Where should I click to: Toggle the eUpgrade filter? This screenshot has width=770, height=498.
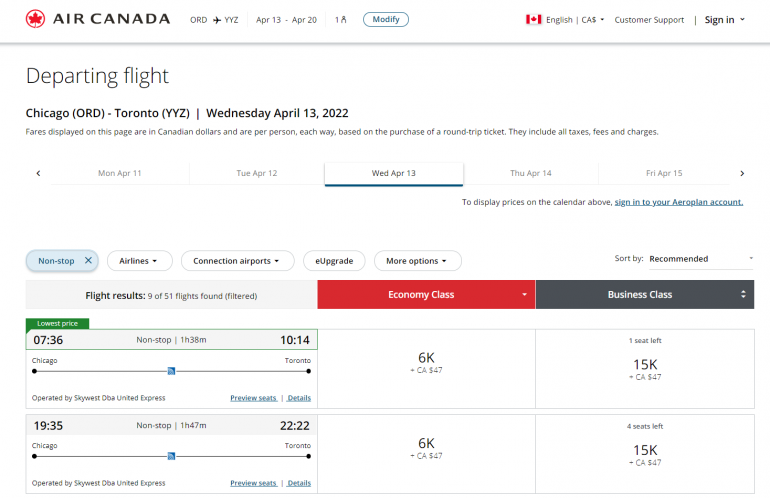point(334,261)
